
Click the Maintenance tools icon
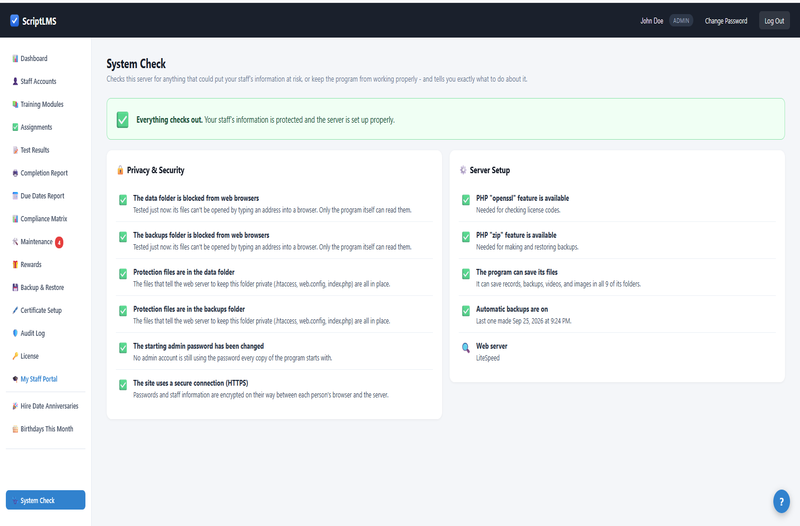(15, 242)
